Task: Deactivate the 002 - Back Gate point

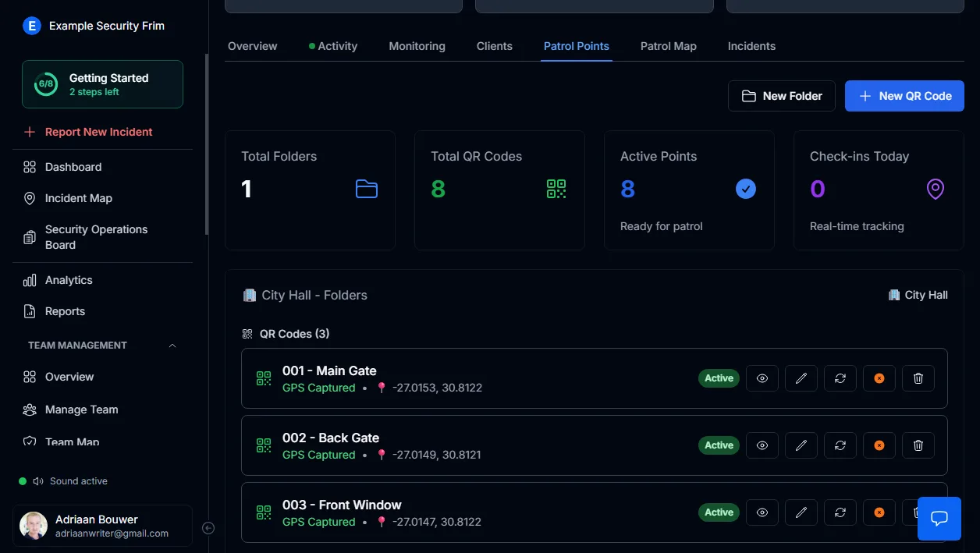Action: [x=879, y=445]
